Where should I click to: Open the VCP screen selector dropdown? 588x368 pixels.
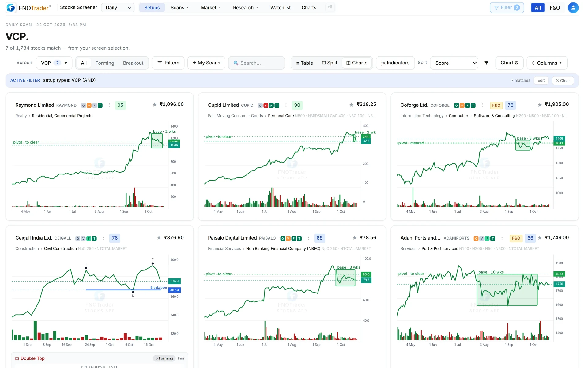click(54, 63)
